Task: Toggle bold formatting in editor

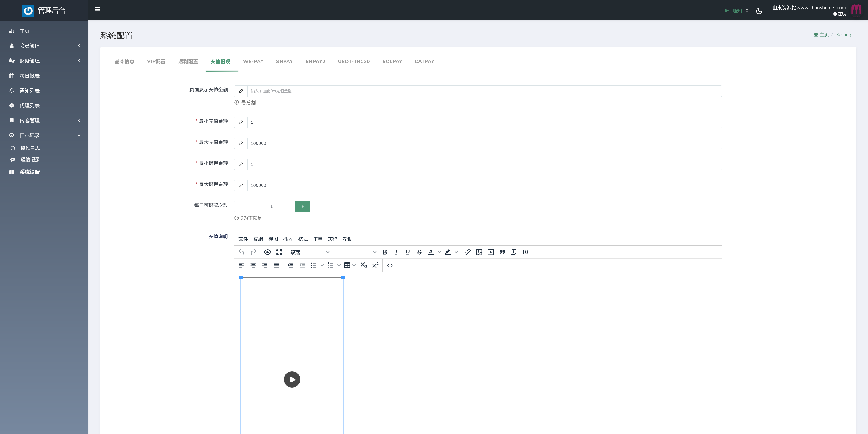Action: tap(384, 252)
